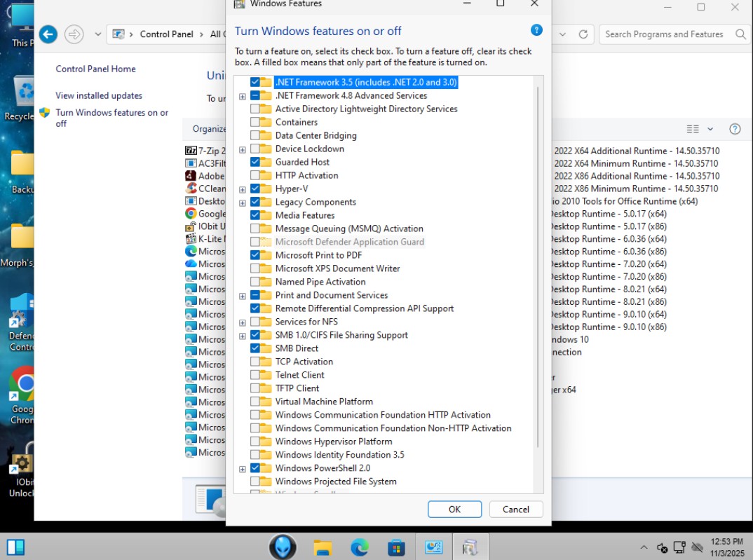The height and width of the screenshot is (560, 753).
Task: Toggle the Hyper-V checkbox
Action: 255,189
